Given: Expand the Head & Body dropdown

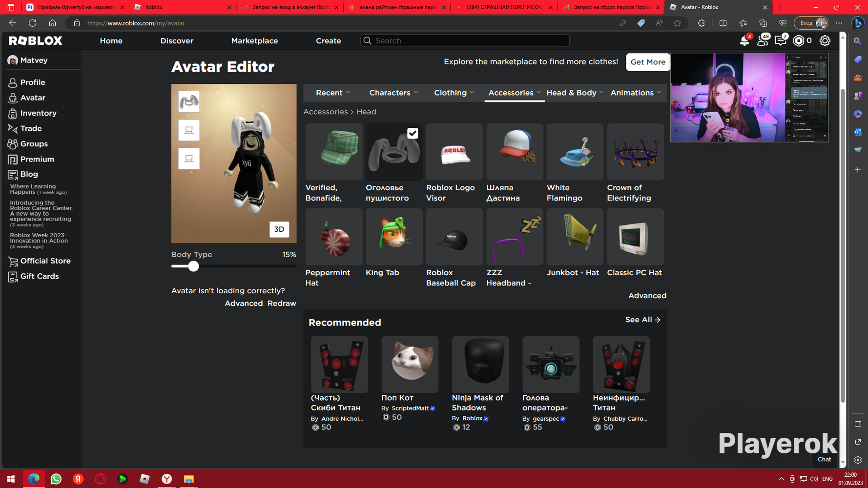Looking at the screenshot, I should (575, 93).
